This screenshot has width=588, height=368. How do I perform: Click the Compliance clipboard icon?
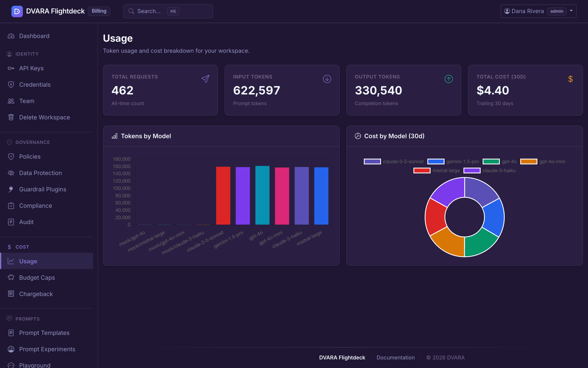point(11,206)
